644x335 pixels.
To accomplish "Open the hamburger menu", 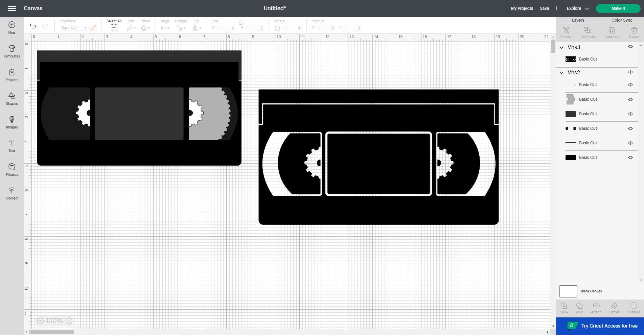I will tap(12, 8).
